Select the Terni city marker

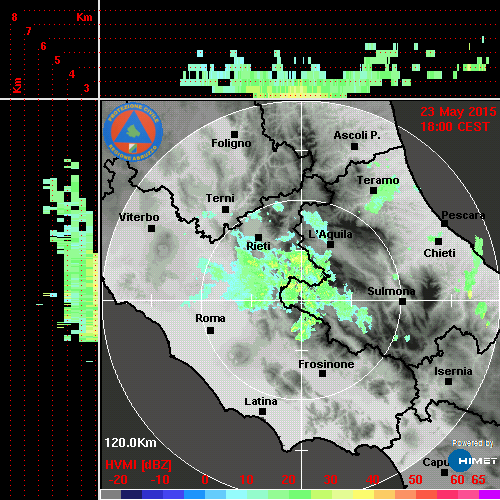click(x=225, y=209)
